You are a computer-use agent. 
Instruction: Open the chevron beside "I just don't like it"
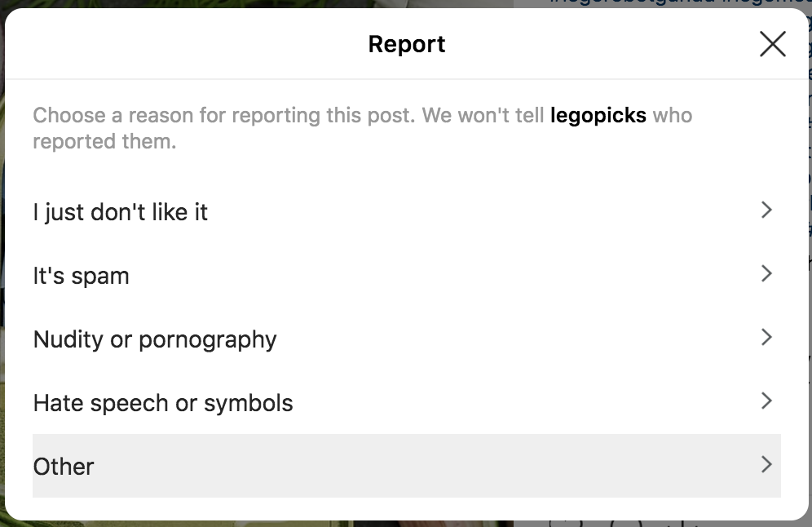click(767, 210)
